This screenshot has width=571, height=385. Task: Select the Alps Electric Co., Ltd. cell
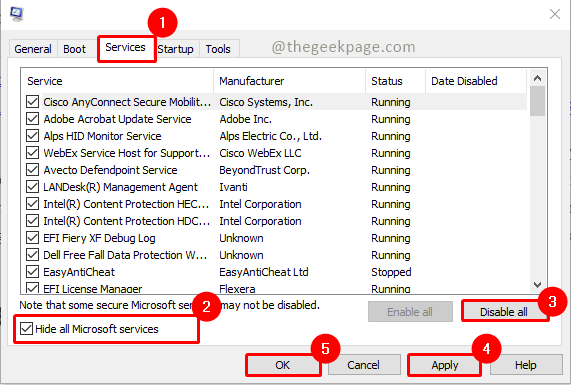pyautogui.click(x=271, y=136)
